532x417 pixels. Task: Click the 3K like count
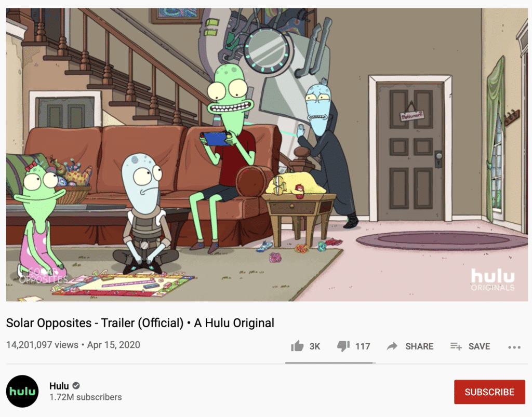pos(315,346)
